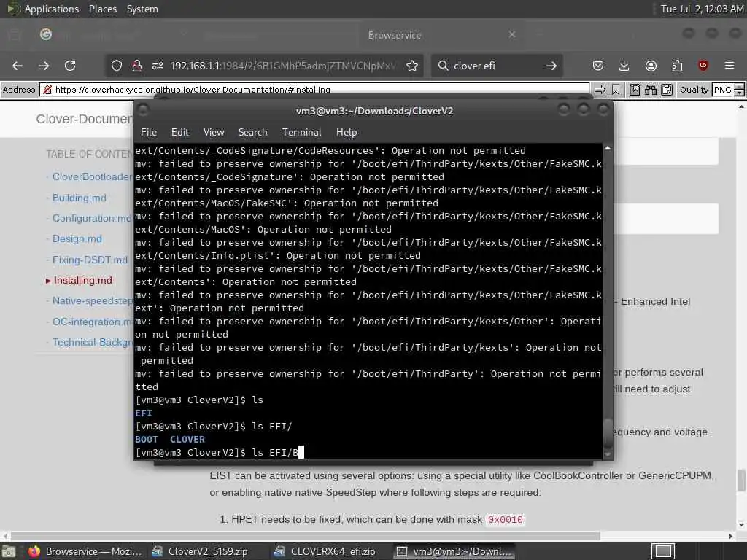Open Browservice find binoculars icon
The width and height of the screenshot is (747, 560).
tap(651, 90)
